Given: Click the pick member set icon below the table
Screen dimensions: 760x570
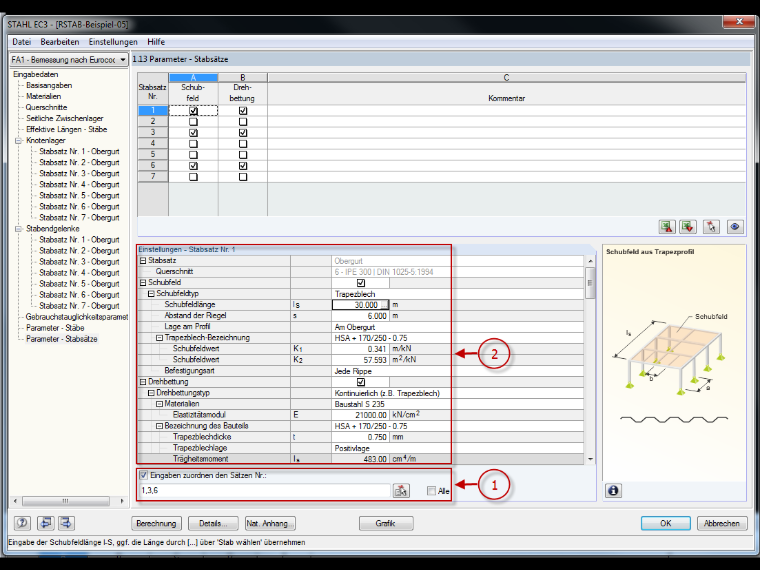Looking at the screenshot, I should click(711, 226).
